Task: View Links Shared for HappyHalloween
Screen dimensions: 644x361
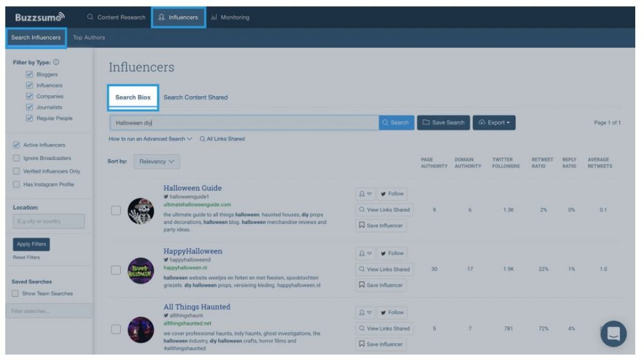Action: [384, 269]
